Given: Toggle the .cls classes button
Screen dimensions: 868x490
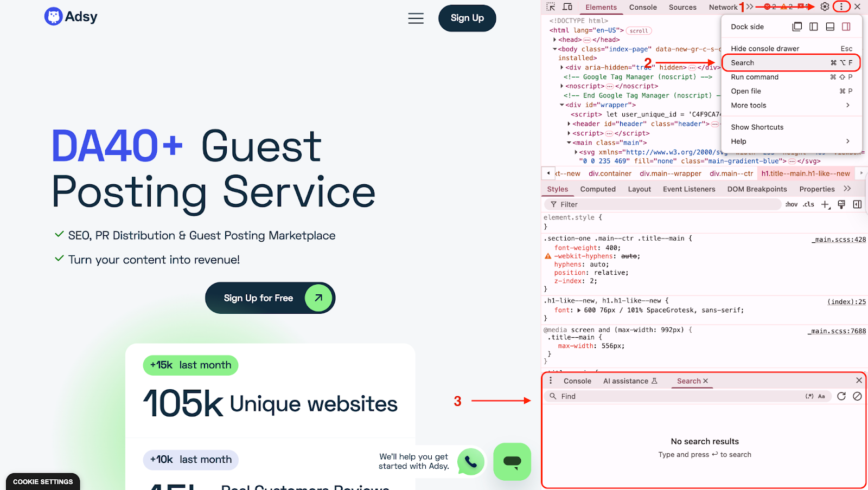Looking at the screenshot, I should click(809, 204).
